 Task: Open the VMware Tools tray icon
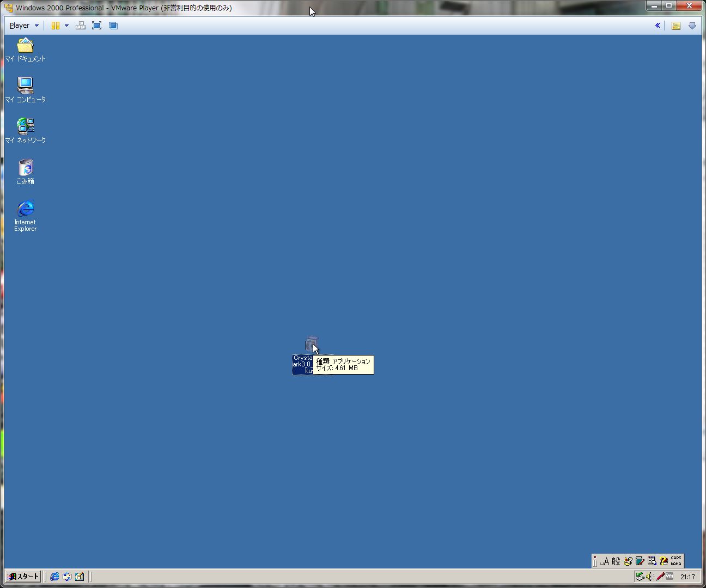pyautogui.click(x=670, y=577)
